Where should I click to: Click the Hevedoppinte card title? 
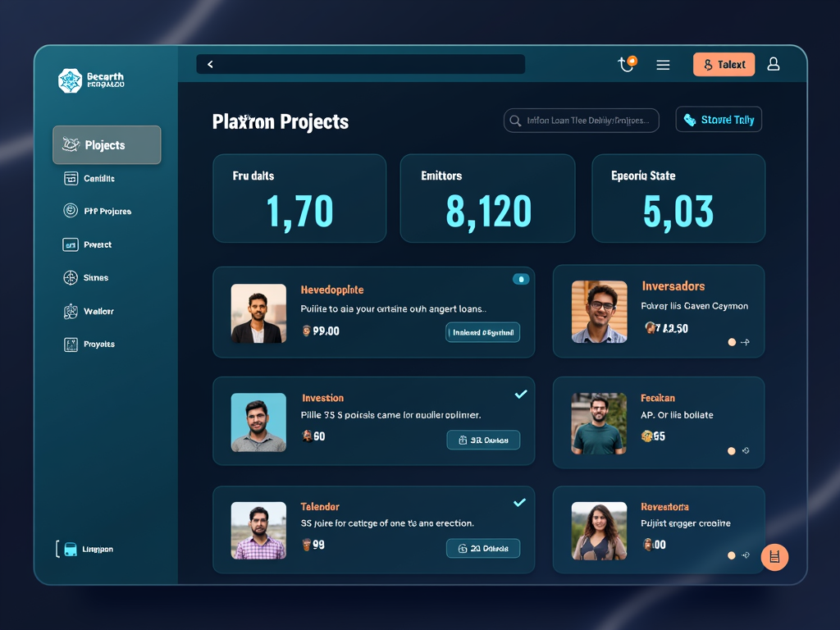[x=332, y=290]
